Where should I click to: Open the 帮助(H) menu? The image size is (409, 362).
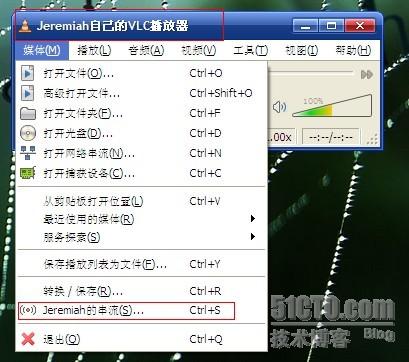click(353, 50)
